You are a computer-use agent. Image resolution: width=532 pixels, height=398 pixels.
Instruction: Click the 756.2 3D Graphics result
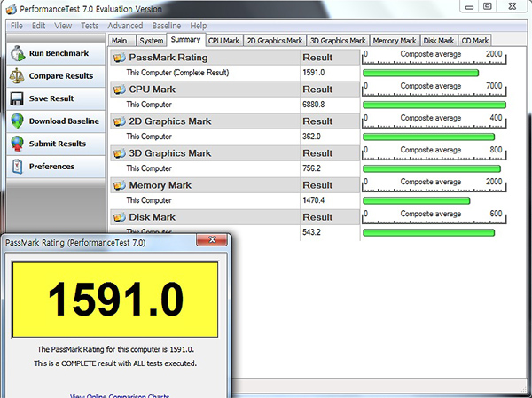click(311, 168)
